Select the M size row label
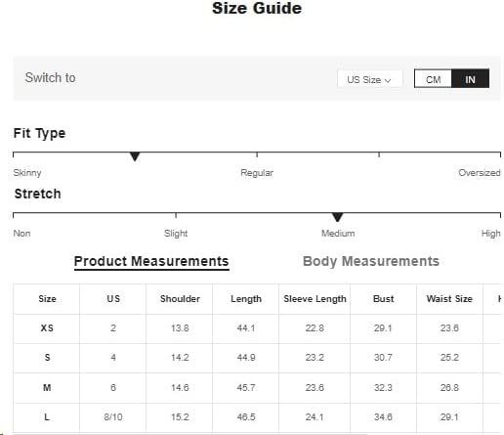 47,387
